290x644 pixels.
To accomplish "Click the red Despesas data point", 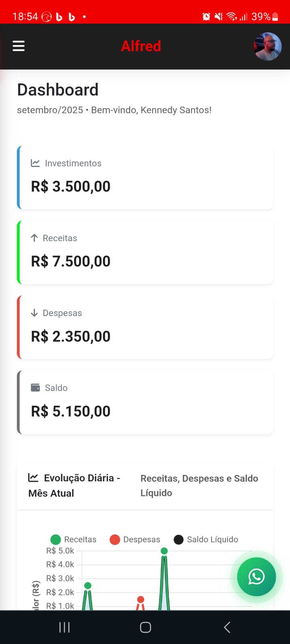I will pos(141,600).
